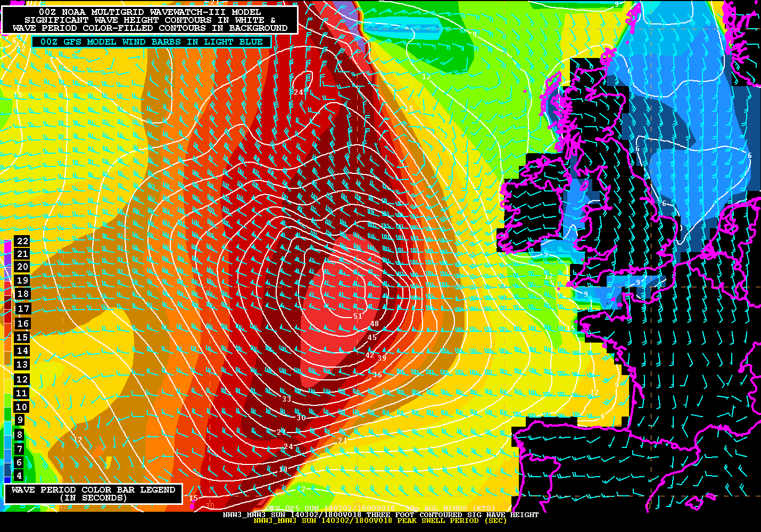Click the 21 wave height contour label

tap(342, 440)
